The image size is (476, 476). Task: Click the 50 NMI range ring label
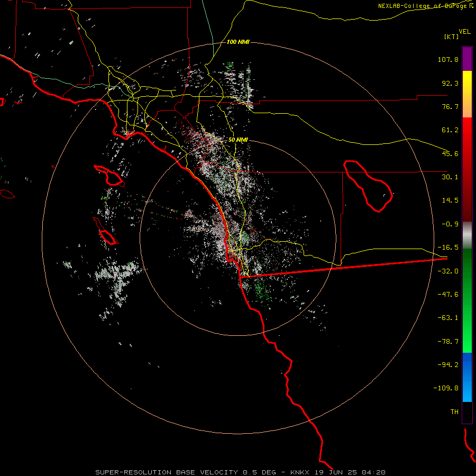pyautogui.click(x=238, y=140)
